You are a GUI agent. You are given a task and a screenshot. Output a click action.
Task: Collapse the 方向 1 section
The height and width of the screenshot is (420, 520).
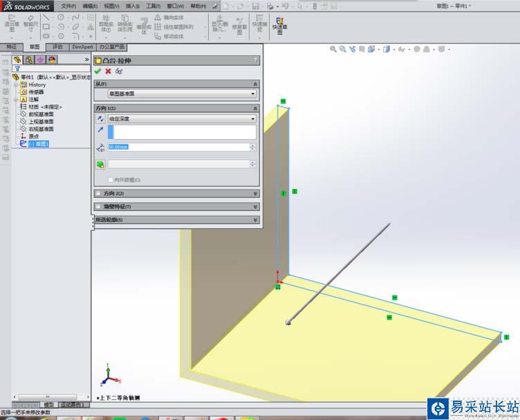point(255,108)
